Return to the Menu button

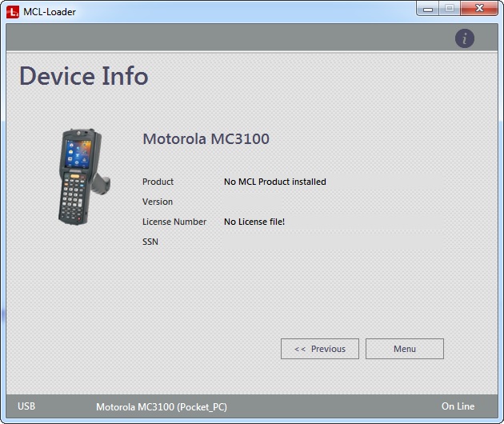(405, 349)
